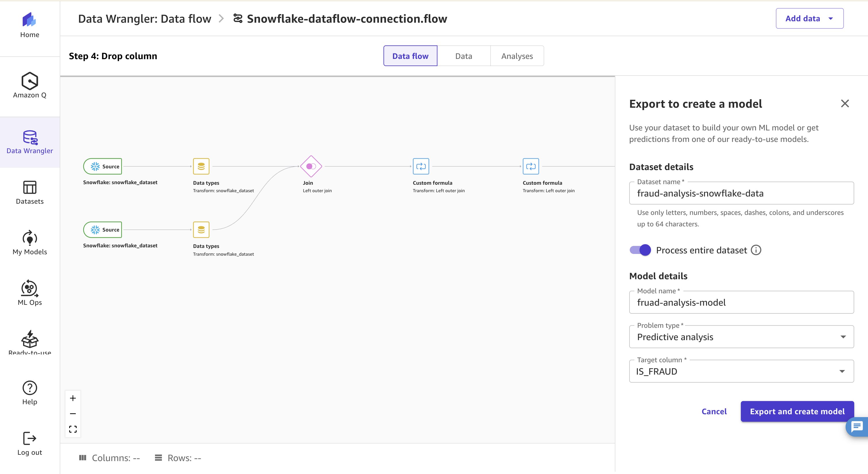Select the lower Data types node
Screen dimensions: 868x474
(201, 230)
